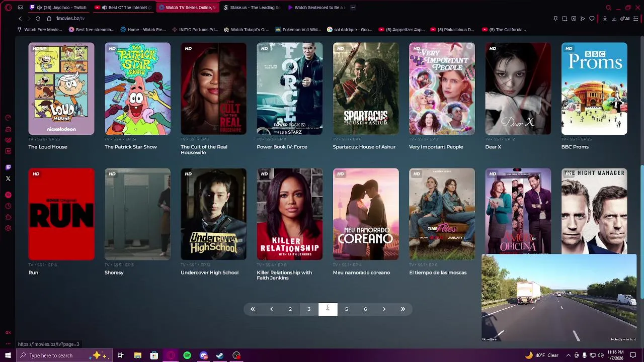Viewport: 644px width, 362px height.
Task: Open the browser search icon in title bar
Action: click(608, 8)
